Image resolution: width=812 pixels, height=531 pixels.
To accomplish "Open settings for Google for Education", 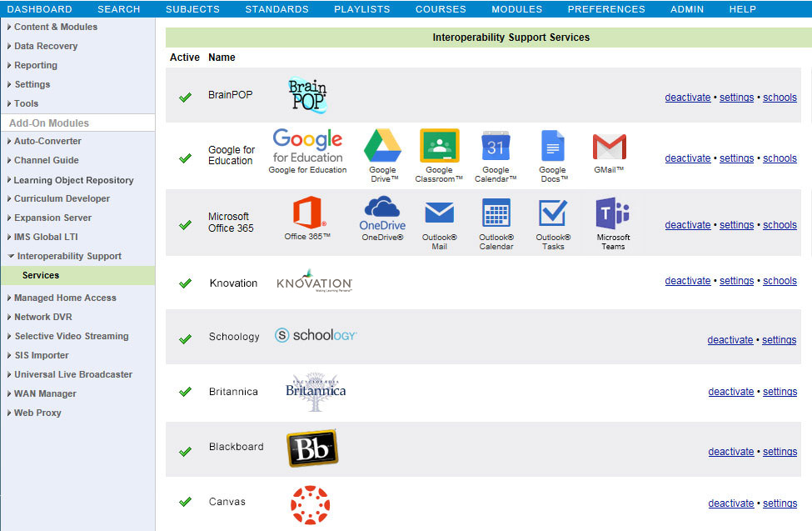I will pos(736,158).
